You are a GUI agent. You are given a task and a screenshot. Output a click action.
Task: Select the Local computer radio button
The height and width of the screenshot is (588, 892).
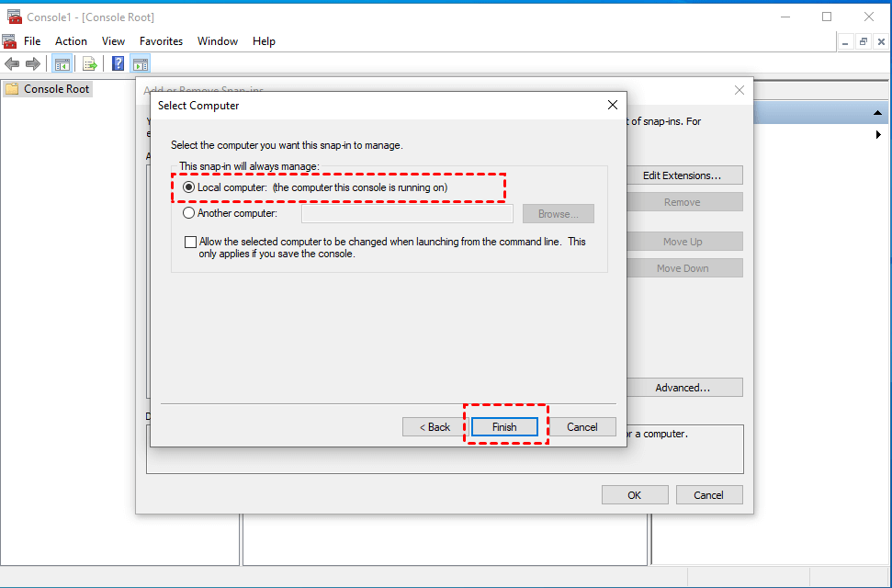click(x=188, y=187)
